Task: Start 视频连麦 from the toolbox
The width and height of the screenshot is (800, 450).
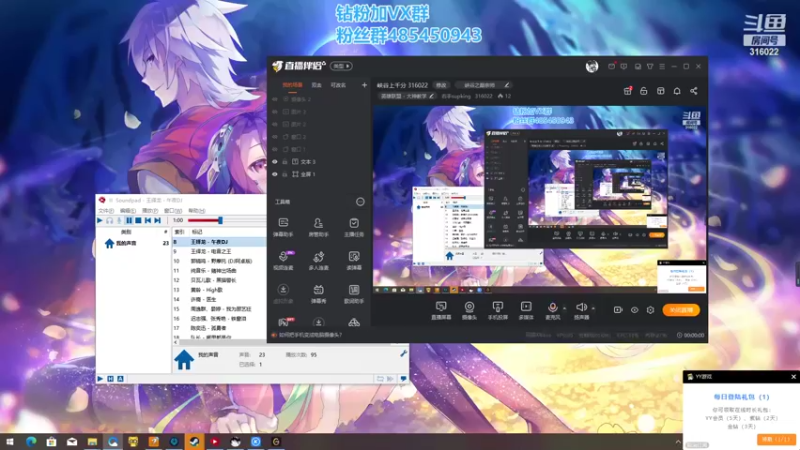Action: (283, 260)
